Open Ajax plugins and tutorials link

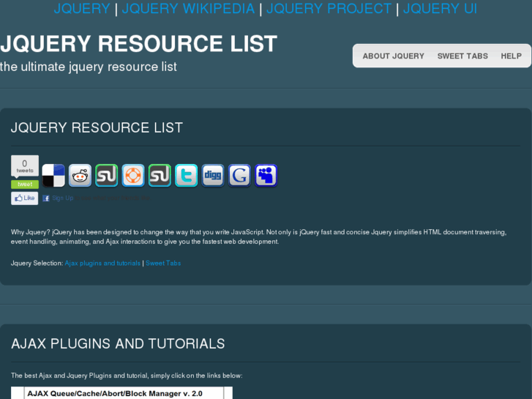tap(102, 263)
